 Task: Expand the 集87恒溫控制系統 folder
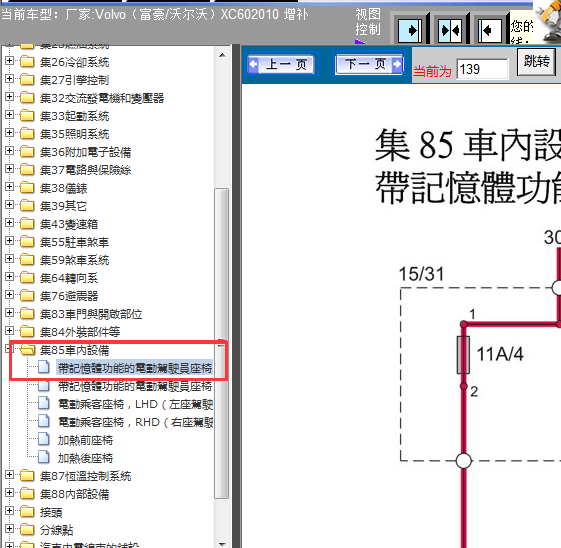point(9,475)
